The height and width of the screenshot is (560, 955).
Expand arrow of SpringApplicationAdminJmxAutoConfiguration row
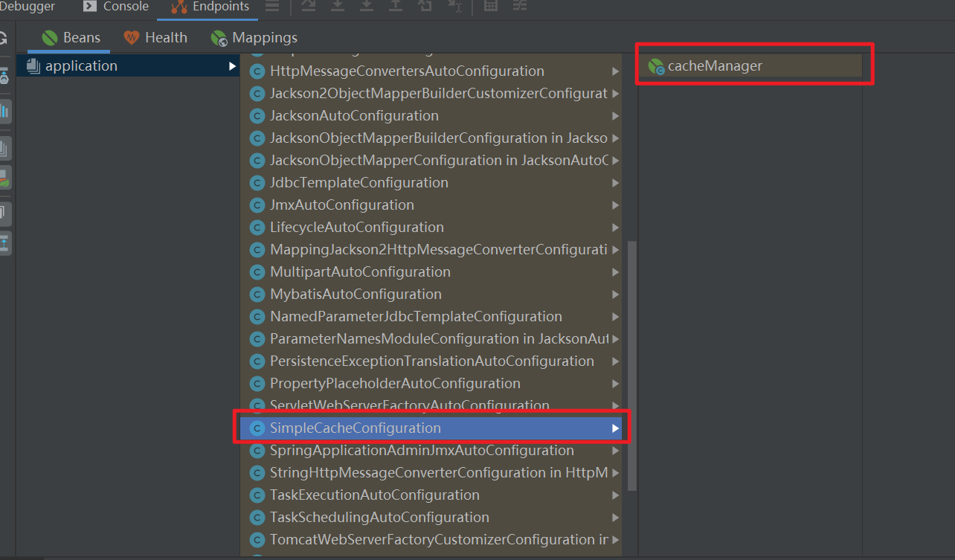point(615,451)
